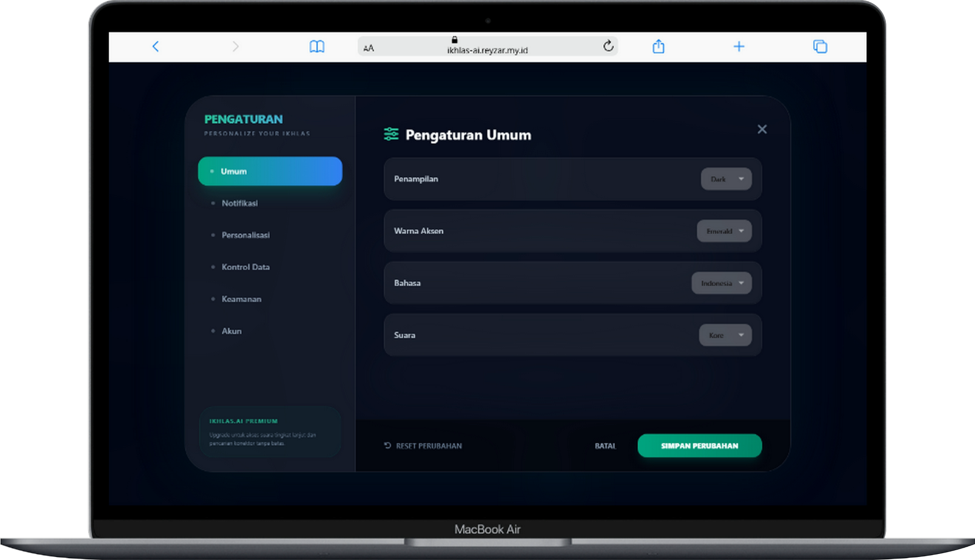Show all tabs overview icon
This screenshot has height=560, width=975.
pyautogui.click(x=820, y=46)
